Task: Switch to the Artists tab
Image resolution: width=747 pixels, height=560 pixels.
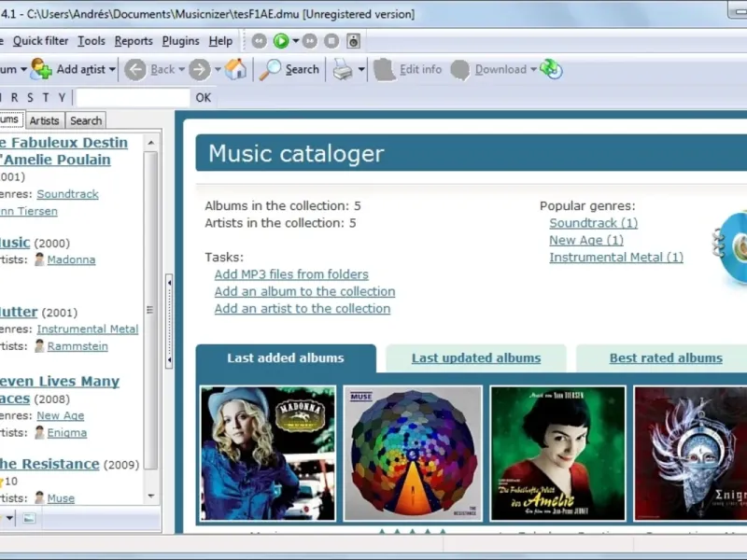Action: point(44,120)
